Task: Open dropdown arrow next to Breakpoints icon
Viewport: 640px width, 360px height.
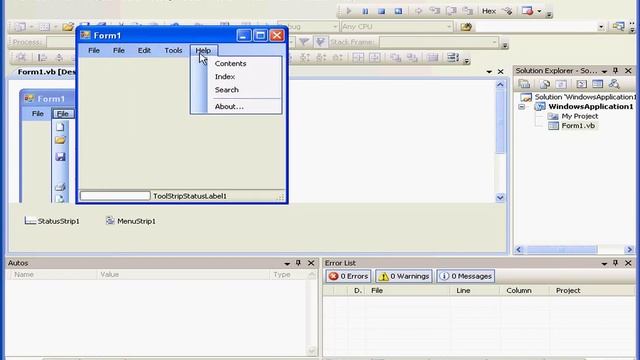Action: tap(539, 11)
